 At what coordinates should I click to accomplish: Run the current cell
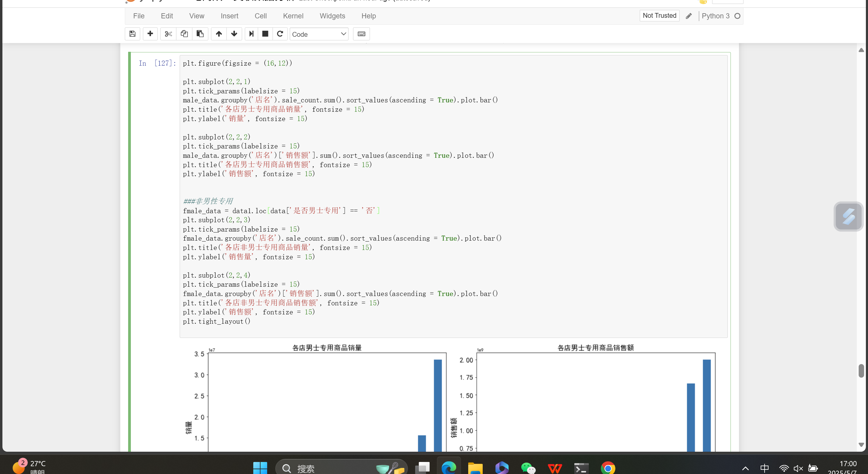(x=251, y=34)
